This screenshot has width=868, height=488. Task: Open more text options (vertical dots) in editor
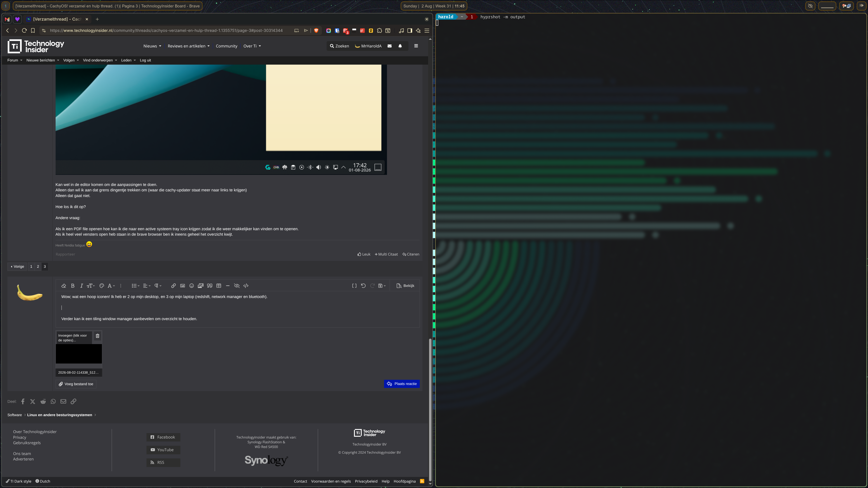121,286
